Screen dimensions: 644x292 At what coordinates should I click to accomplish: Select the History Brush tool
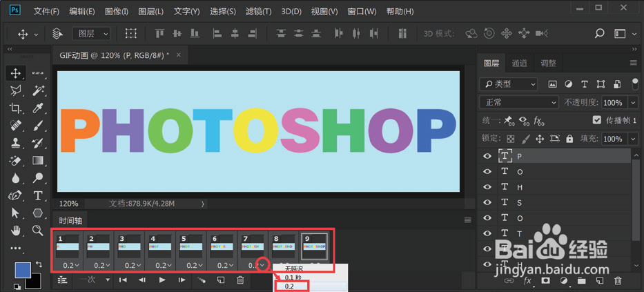coord(38,143)
